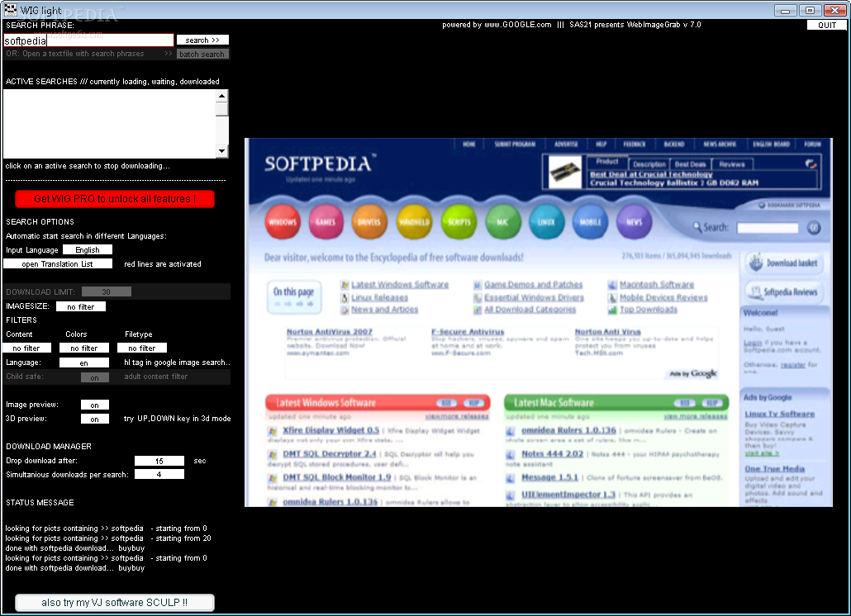Click the teal LINUX ball in preview
This screenshot has height=616, width=851.
(546, 222)
